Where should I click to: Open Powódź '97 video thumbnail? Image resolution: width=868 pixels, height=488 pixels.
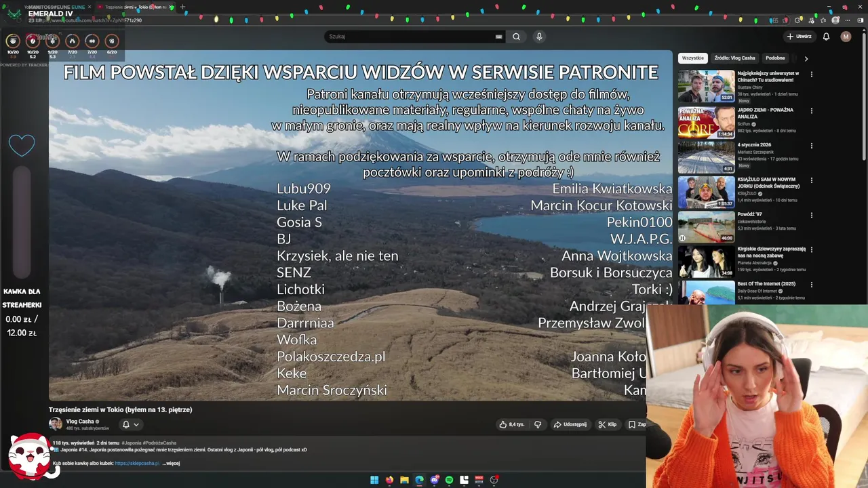[706, 227]
